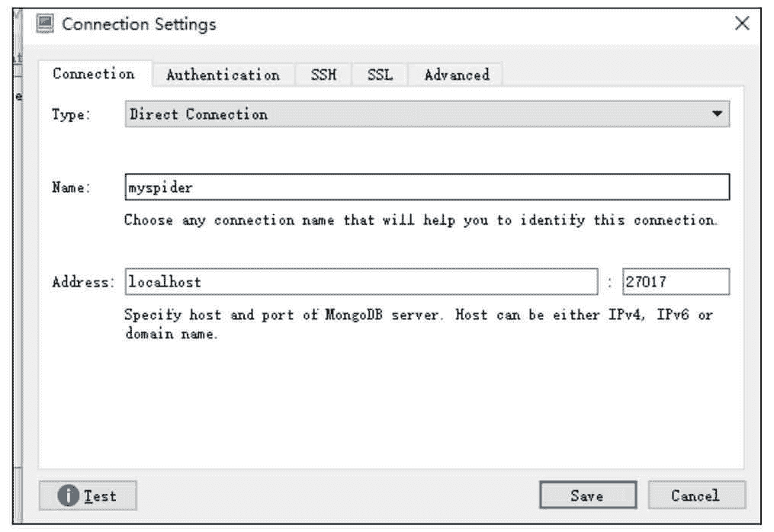
Task: Open the Authentication tab
Action: pyautogui.click(x=223, y=75)
